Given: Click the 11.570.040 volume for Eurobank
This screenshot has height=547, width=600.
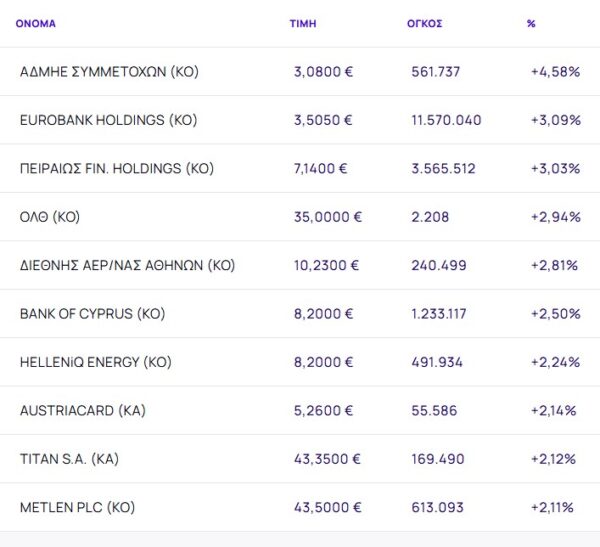Looking at the screenshot, I should [x=446, y=120].
